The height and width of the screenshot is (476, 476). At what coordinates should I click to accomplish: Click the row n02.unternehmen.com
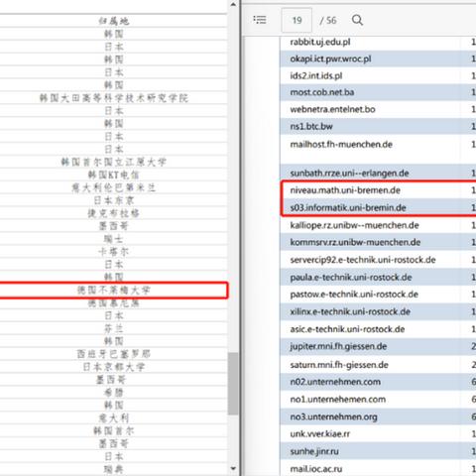pos(378,382)
